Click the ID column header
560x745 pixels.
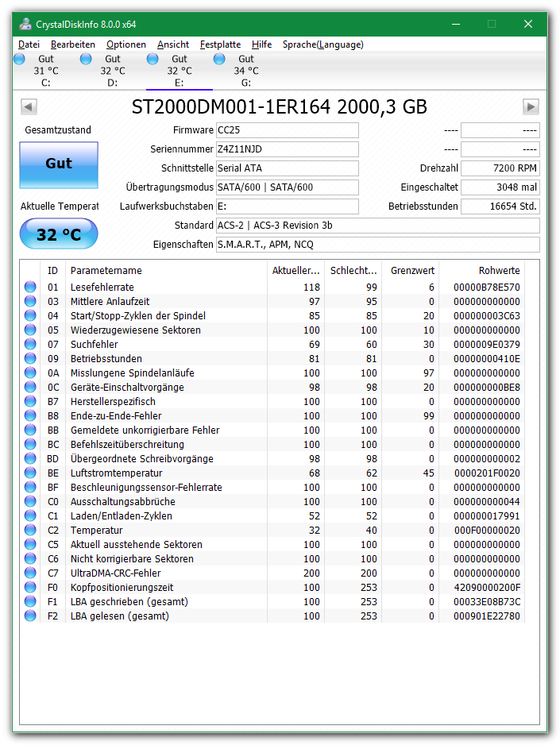(52, 270)
